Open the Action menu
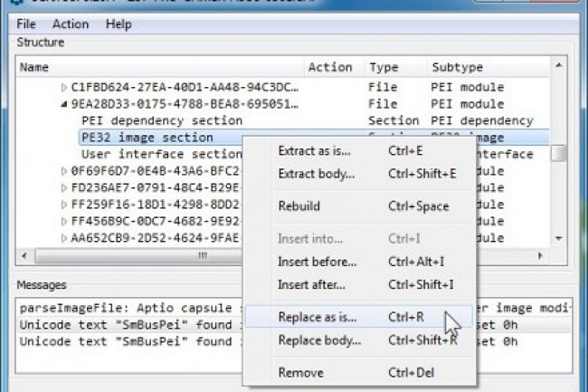 [71, 24]
